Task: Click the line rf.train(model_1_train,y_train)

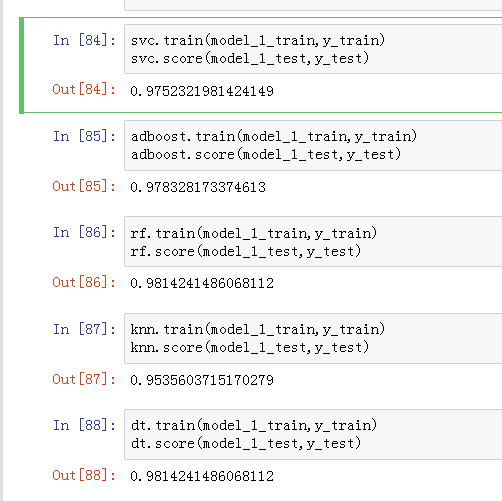Action: pos(254,233)
